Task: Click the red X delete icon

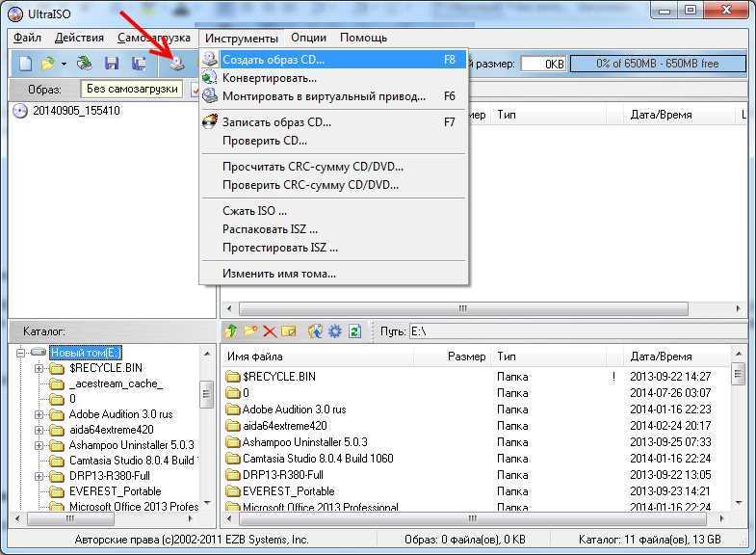Action: tap(270, 331)
